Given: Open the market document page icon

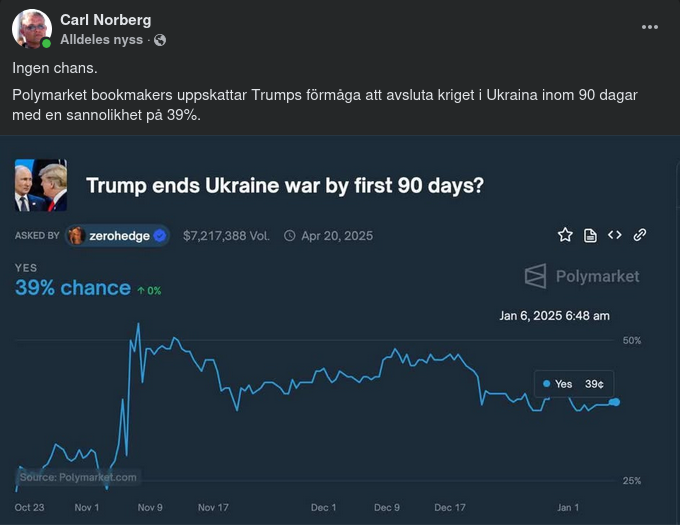Looking at the screenshot, I should coord(590,235).
